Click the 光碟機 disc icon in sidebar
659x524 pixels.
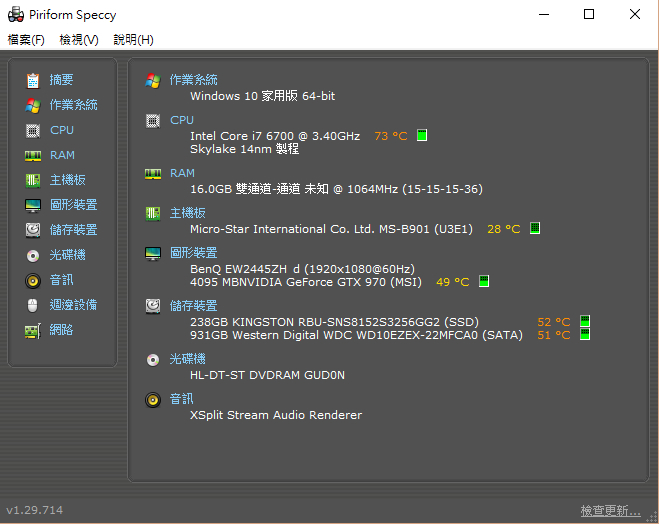(x=33, y=255)
